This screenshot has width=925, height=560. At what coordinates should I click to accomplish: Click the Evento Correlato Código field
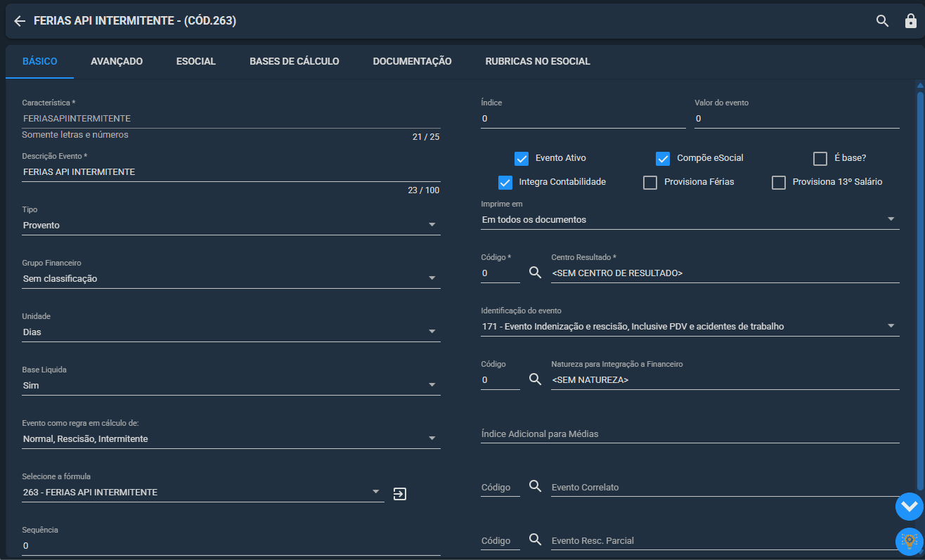tap(500, 487)
